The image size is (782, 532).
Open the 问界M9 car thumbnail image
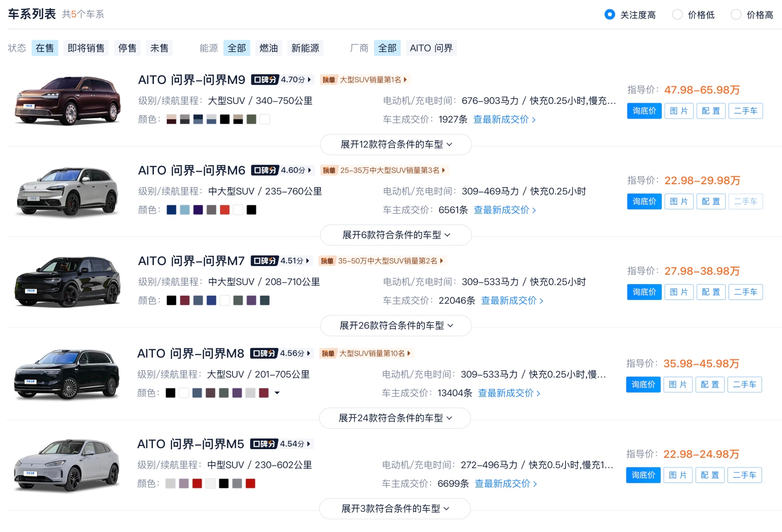coord(68,101)
